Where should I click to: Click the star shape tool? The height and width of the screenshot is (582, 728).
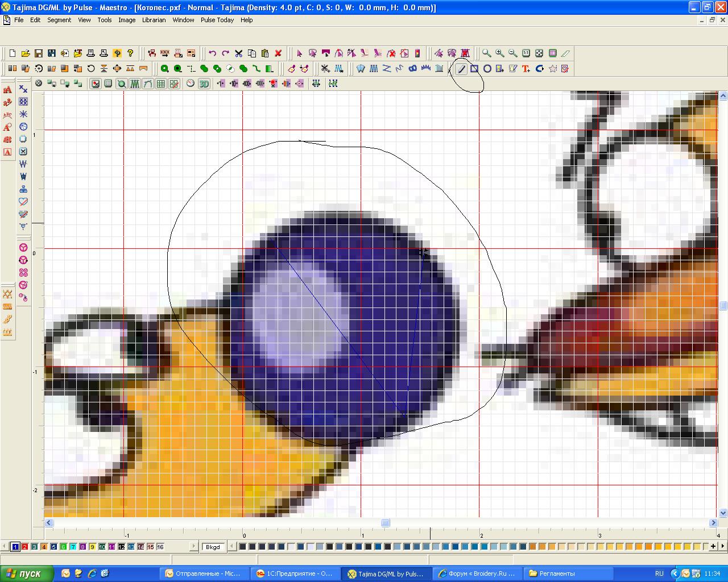pyautogui.click(x=552, y=69)
